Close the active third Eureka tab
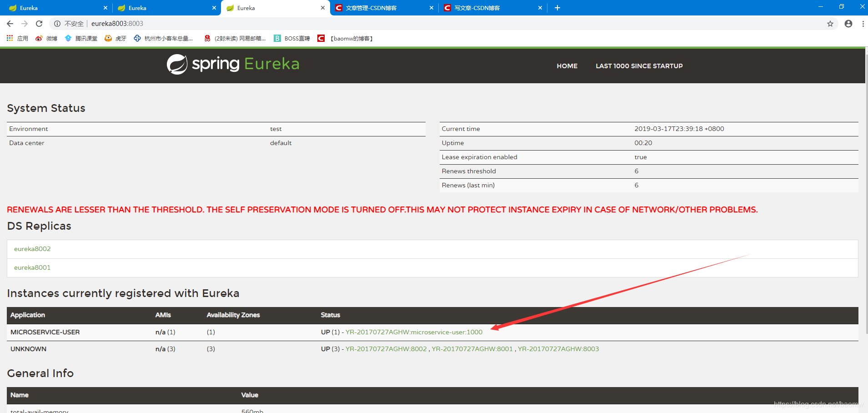The image size is (868, 413). 323,8
